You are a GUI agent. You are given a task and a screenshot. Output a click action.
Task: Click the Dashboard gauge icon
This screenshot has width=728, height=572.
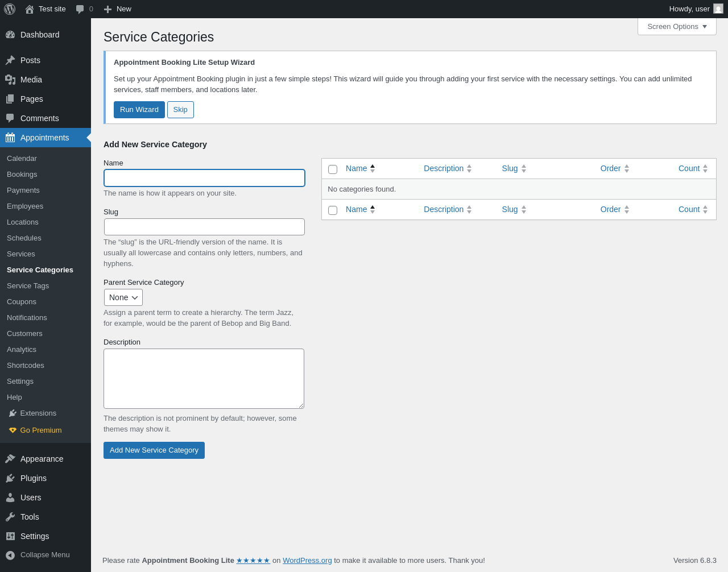click(x=10, y=35)
